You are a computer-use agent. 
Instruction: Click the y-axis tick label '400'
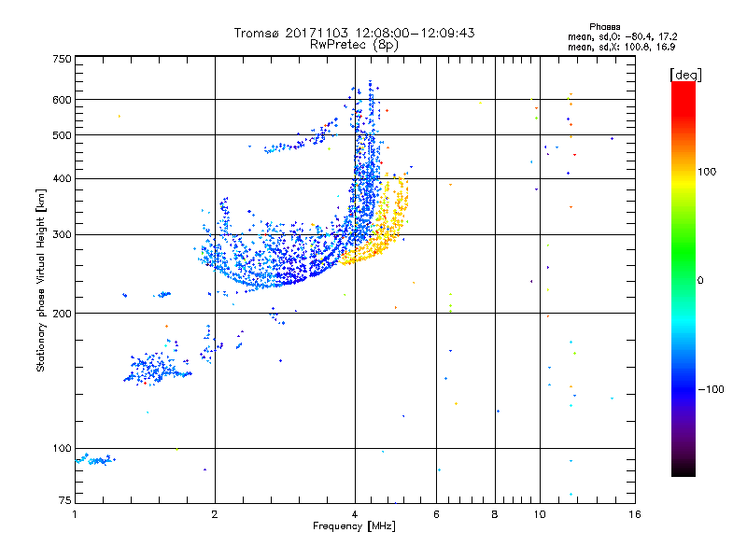[x=62, y=178]
